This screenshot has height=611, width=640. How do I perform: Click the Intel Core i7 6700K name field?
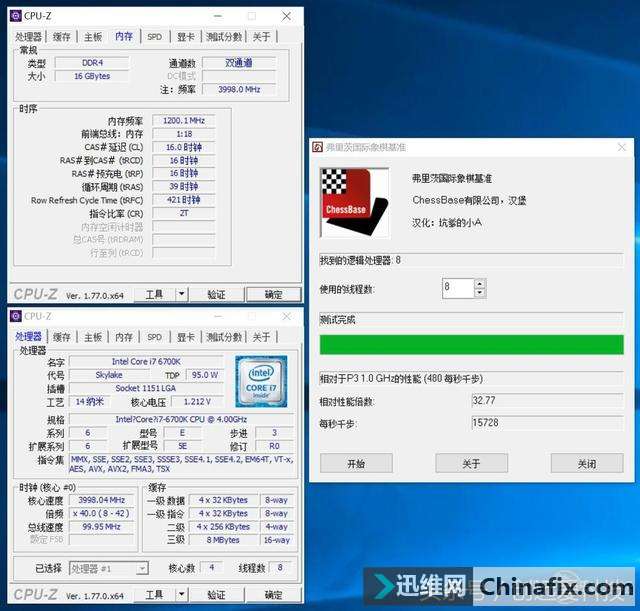(x=146, y=362)
